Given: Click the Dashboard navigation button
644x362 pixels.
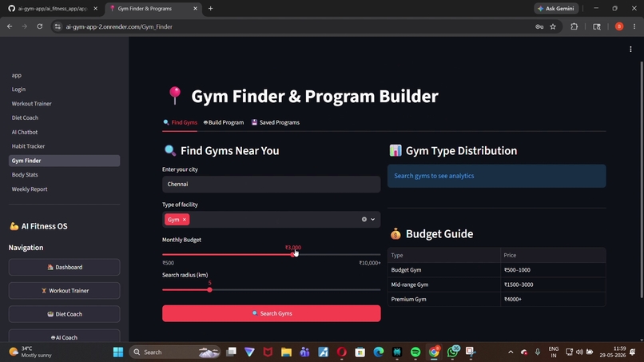Looking at the screenshot, I should point(64,267).
